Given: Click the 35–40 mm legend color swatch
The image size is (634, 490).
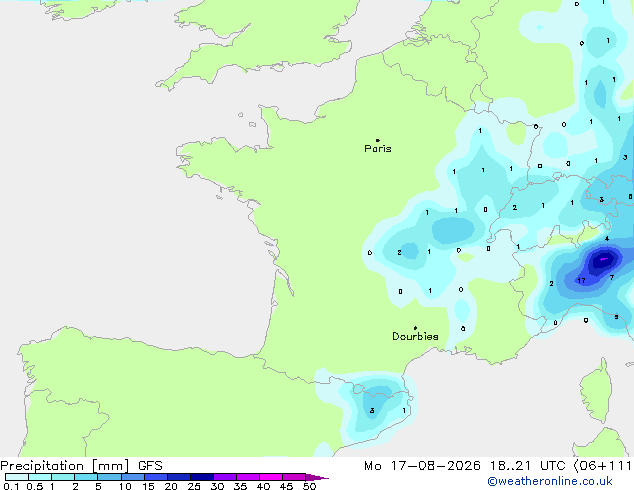Looking at the screenshot, I should pos(247,477).
